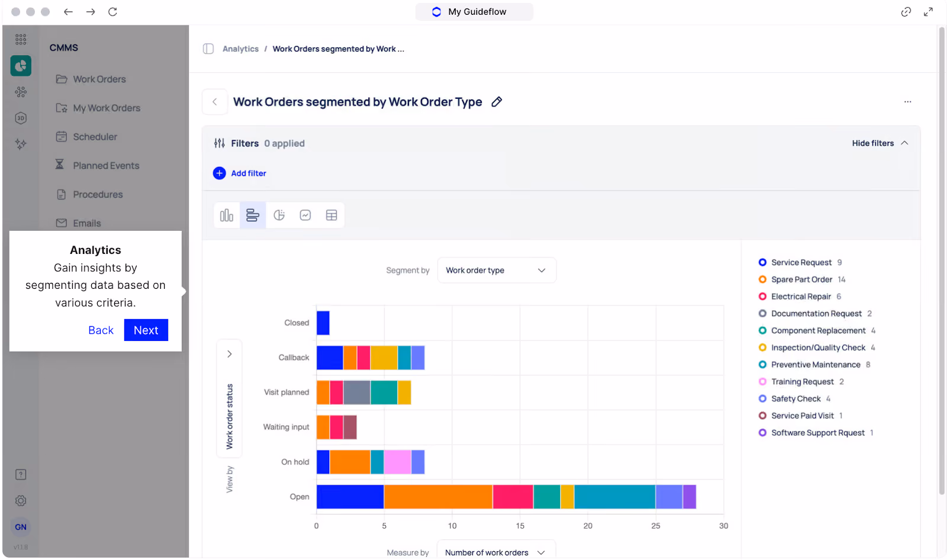Click the purple end segment of Open bar
This screenshot has height=560, width=947.
[x=690, y=497]
